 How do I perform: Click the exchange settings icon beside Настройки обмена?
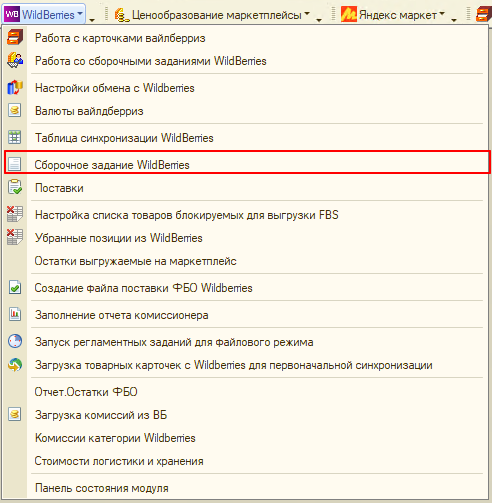tap(15, 88)
